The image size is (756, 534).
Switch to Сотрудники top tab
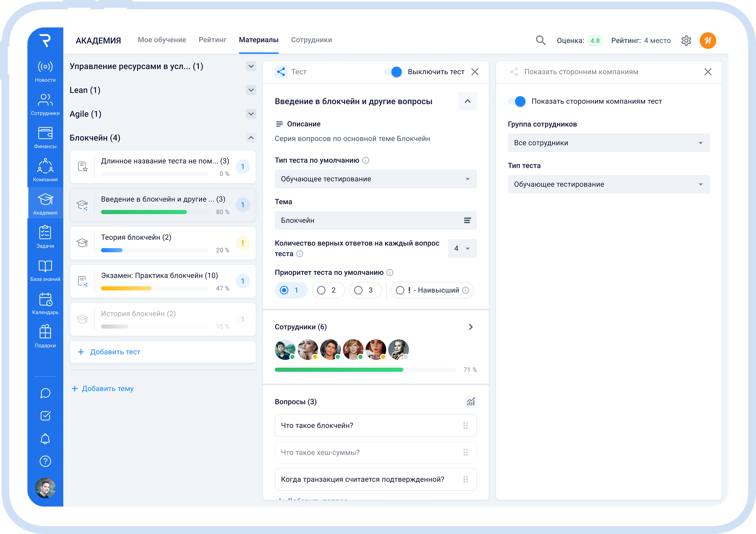click(x=312, y=40)
